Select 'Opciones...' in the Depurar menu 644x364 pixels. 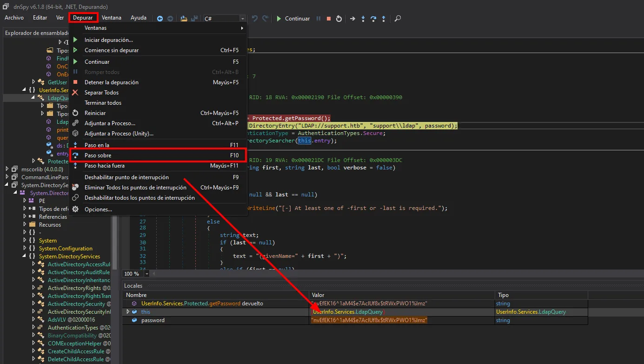[x=157, y=209]
